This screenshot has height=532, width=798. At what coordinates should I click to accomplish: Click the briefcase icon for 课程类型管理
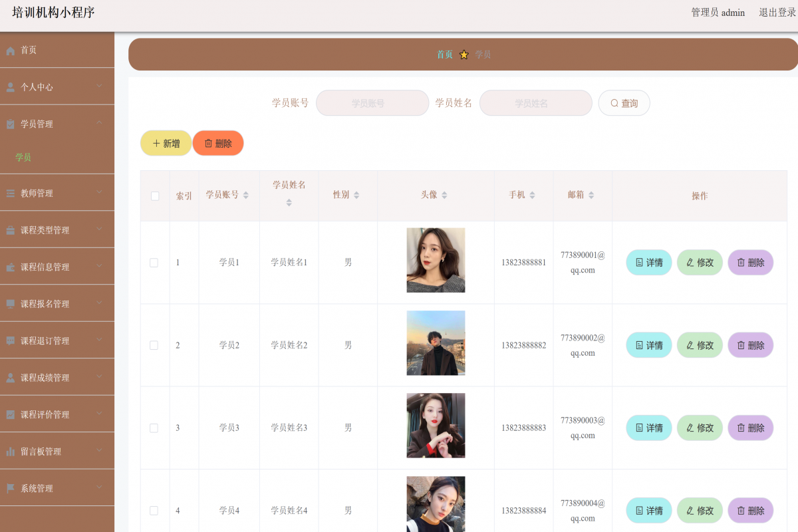(11, 231)
